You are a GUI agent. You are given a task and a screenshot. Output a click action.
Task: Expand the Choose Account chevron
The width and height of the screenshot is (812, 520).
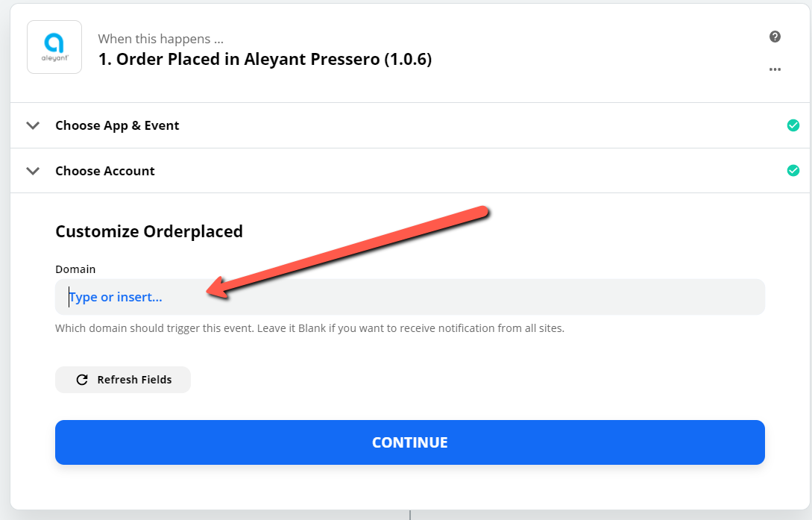click(33, 171)
